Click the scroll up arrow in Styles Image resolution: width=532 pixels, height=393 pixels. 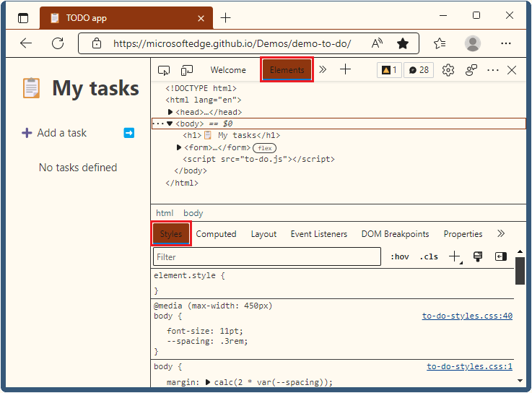[x=520, y=251]
